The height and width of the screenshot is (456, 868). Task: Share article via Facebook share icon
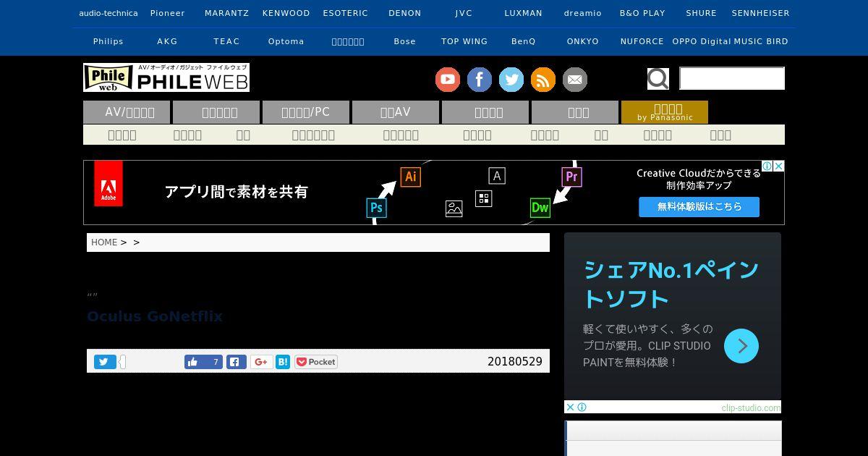[237, 362]
